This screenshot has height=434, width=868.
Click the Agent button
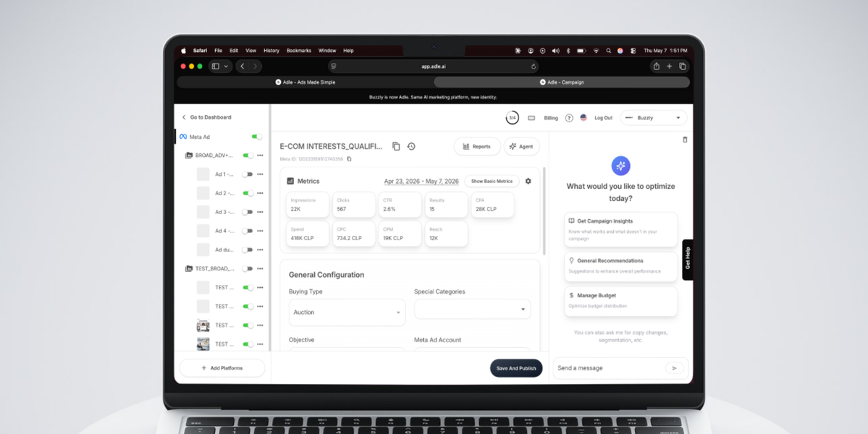click(x=521, y=147)
